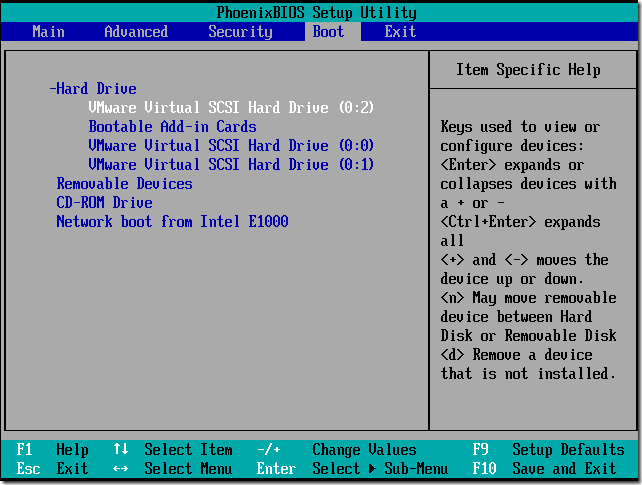Click help text '<n> May move removable'
The image size is (642, 485).
click(528, 298)
